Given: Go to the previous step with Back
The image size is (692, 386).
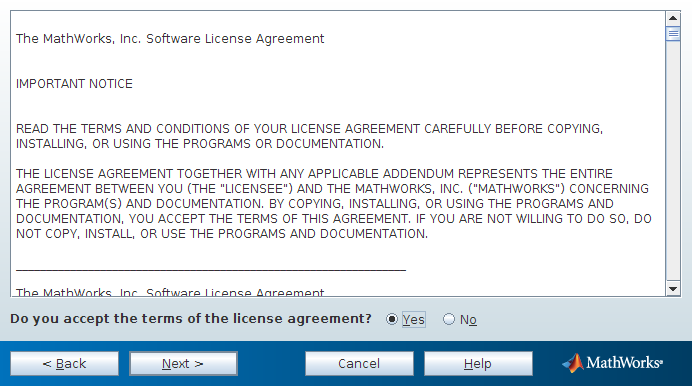Looking at the screenshot, I should (64, 364).
